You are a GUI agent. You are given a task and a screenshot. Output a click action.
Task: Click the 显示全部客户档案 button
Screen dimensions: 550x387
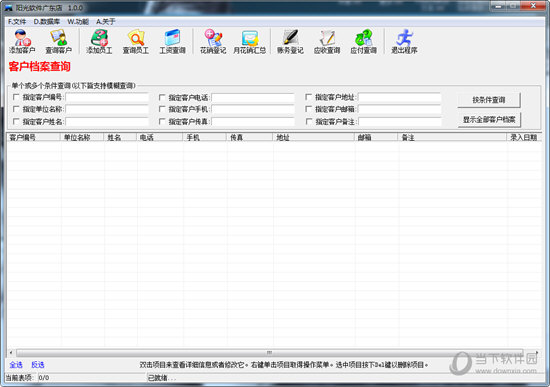point(489,120)
